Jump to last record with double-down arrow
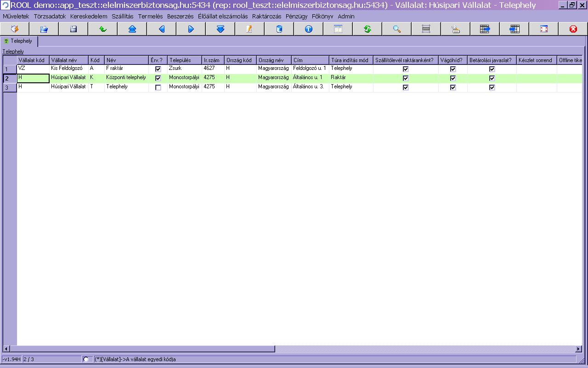Viewport: 588px width, 368px height. point(220,29)
